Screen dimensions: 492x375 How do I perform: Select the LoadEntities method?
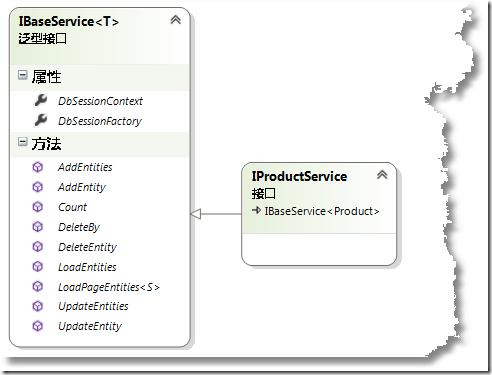87,267
